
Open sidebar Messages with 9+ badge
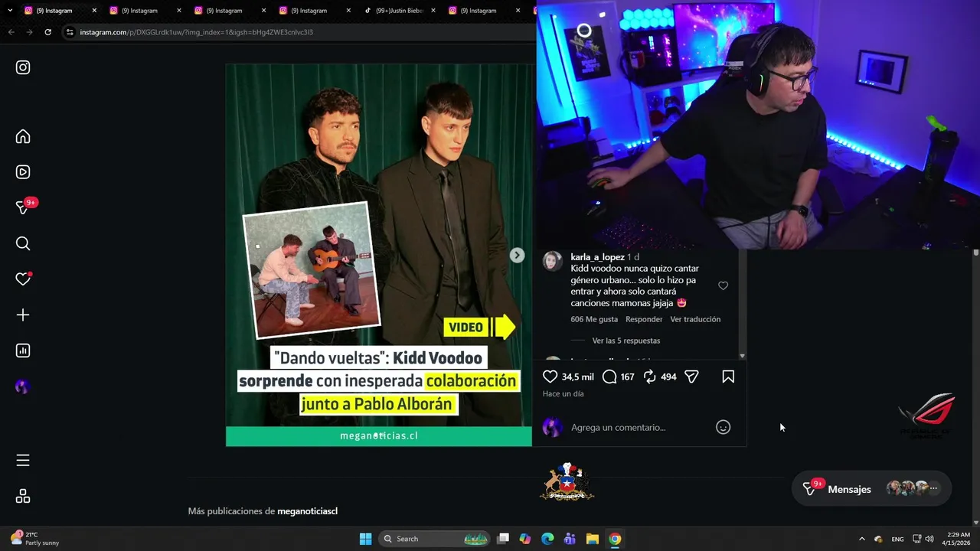click(x=23, y=207)
